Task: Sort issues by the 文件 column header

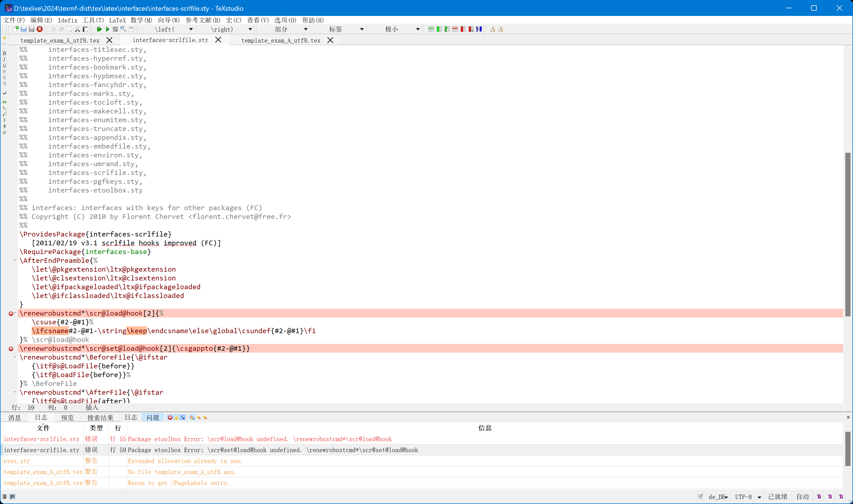Action: [x=43, y=428]
